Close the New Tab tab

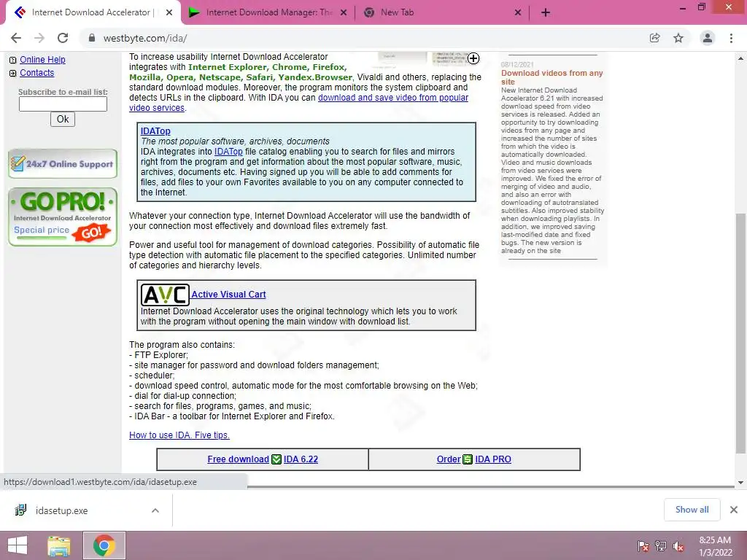[x=518, y=12]
